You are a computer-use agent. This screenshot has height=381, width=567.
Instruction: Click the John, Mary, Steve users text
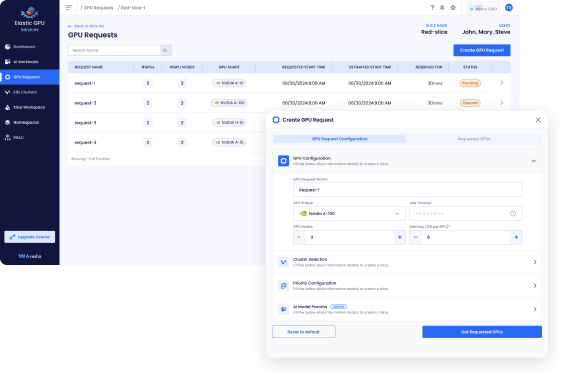pos(486,32)
